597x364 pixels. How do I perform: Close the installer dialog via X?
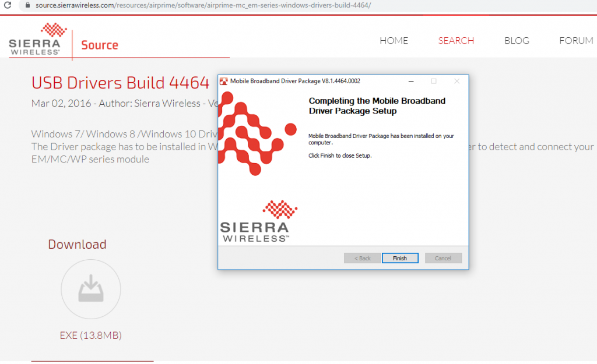[x=457, y=81]
